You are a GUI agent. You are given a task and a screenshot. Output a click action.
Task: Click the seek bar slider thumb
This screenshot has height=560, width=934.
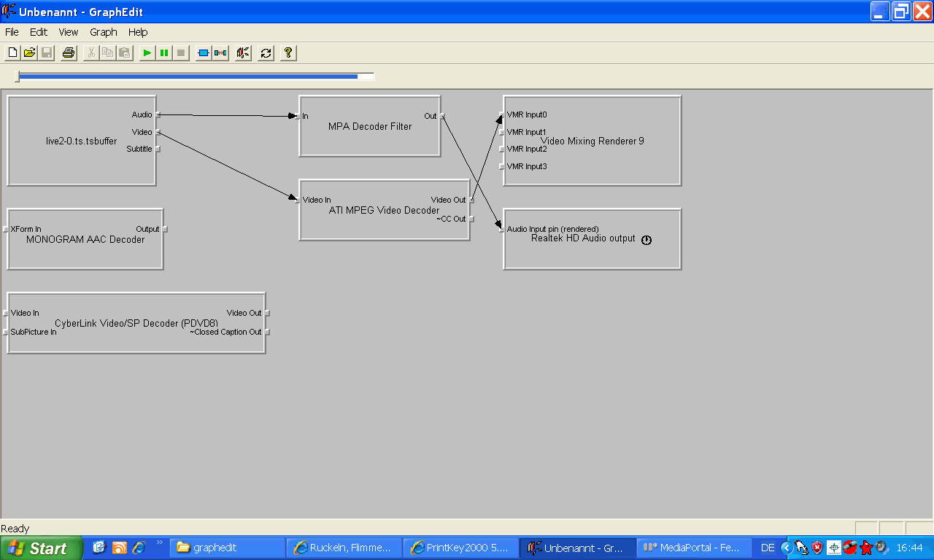[x=17, y=76]
